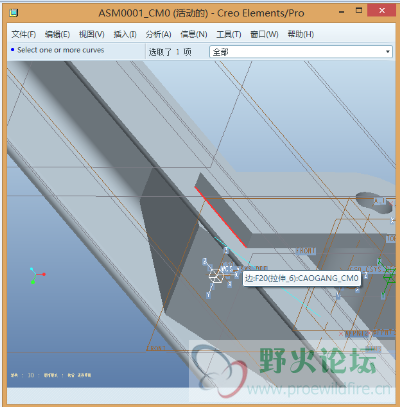This screenshot has width=400, height=407.
Task: Click the oval hole feature in the plate
Action: click(374, 202)
